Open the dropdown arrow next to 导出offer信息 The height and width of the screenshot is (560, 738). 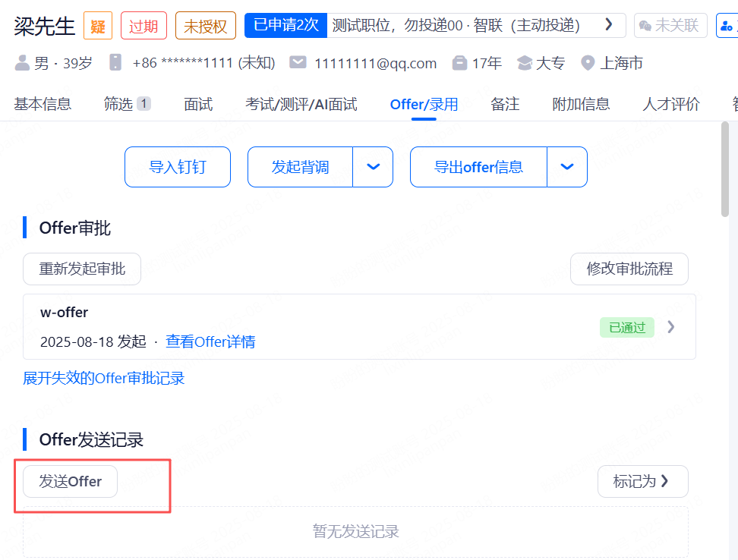[567, 167]
